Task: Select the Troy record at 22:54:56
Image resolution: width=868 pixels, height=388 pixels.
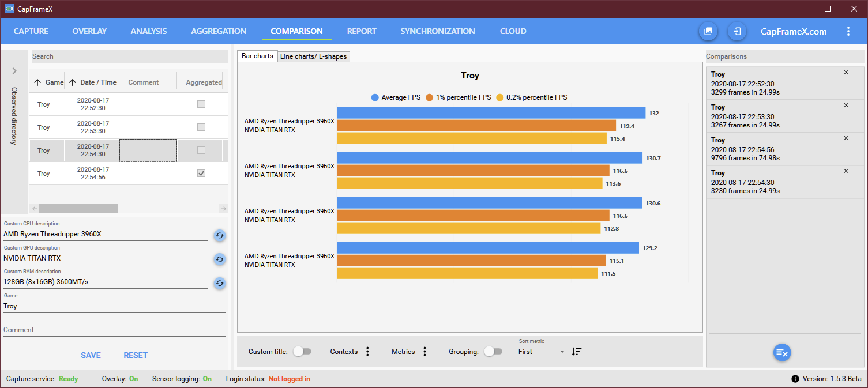Action: [129, 174]
